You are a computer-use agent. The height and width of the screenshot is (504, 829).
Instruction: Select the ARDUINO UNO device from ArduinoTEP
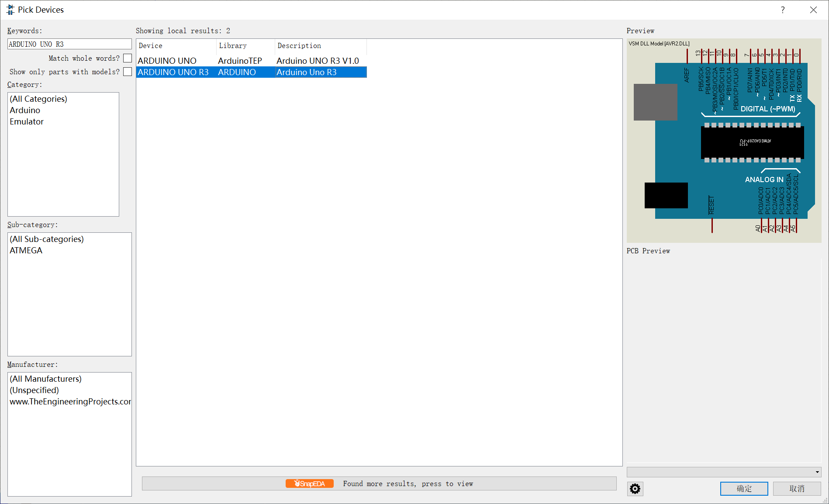(167, 61)
